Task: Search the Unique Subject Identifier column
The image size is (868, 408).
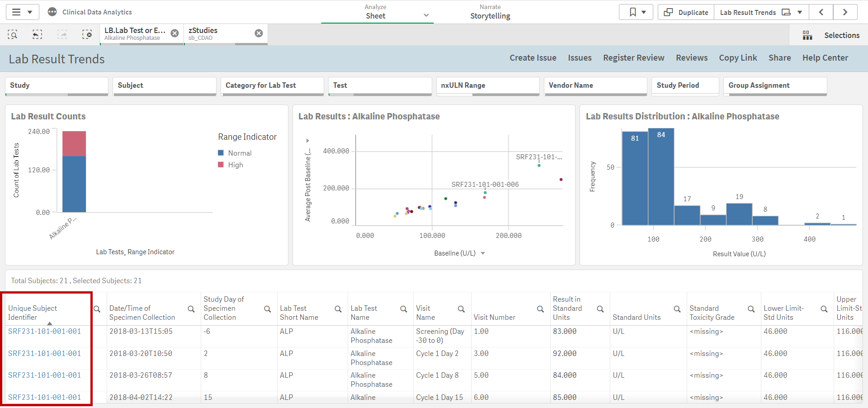Action: (97, 309)
